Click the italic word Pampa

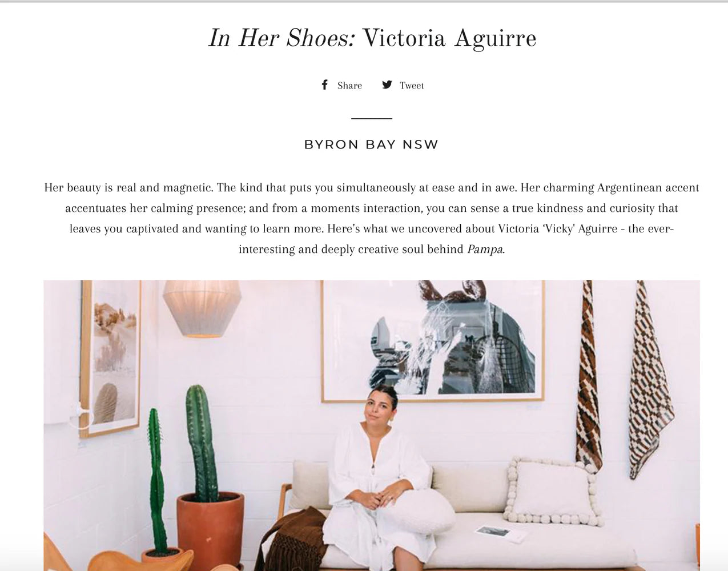coord(485,250)
